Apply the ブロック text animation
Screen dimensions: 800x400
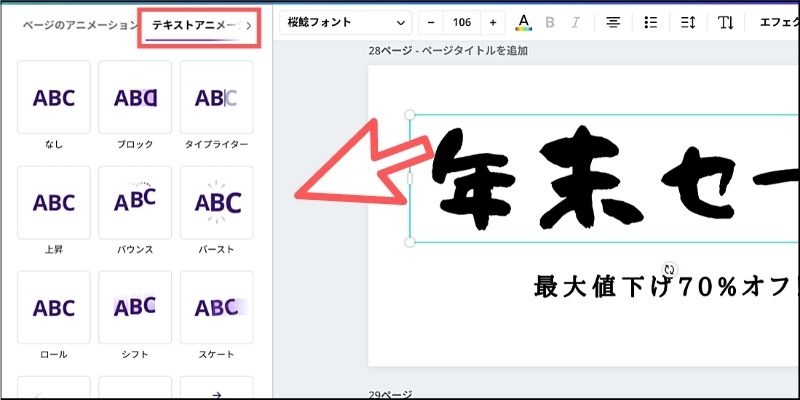[135, 97]
